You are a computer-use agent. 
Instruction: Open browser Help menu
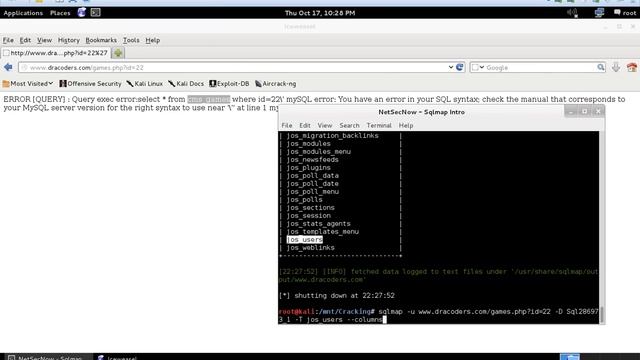[153, 40]
